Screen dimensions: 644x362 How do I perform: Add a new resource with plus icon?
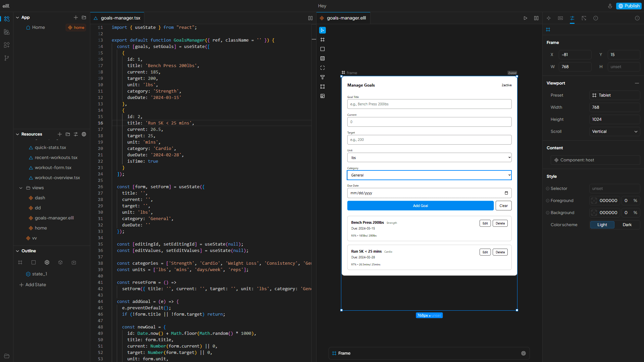click(x=60, y=134)
